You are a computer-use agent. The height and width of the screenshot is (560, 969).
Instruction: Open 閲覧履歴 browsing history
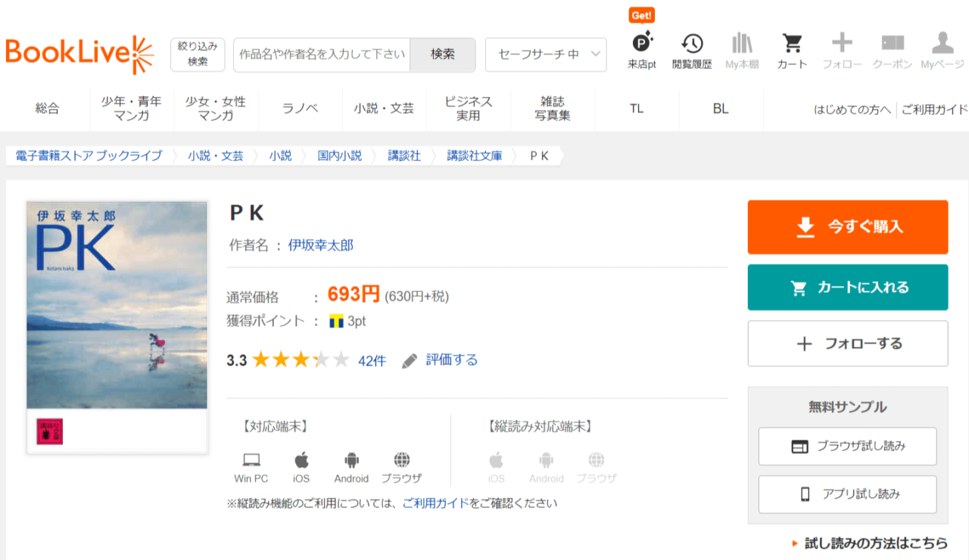[692, 42]
